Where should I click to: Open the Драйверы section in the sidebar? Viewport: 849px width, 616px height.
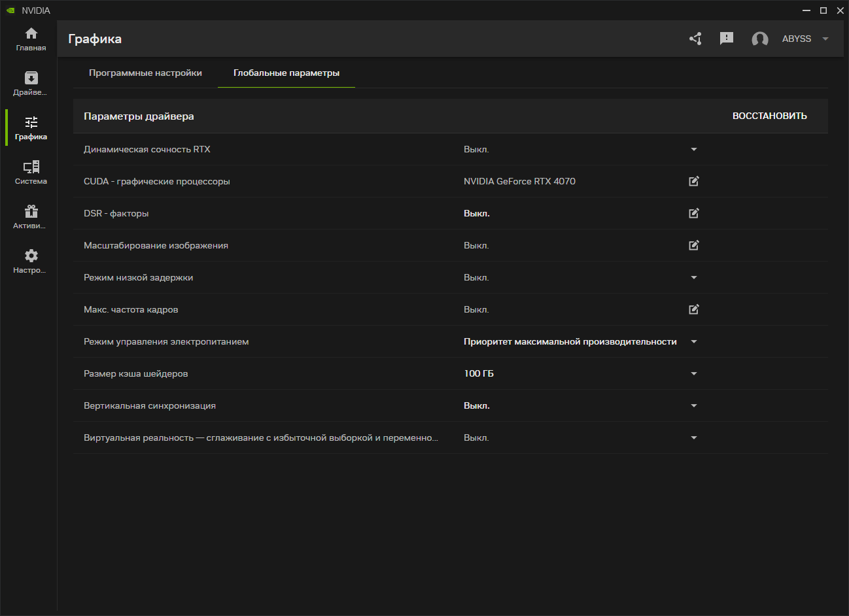31,83
